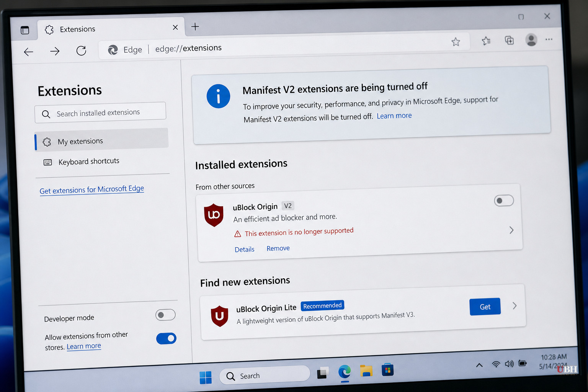
Task: Open Learn more in Manifest V2 banner
Action: coord(394,116)
